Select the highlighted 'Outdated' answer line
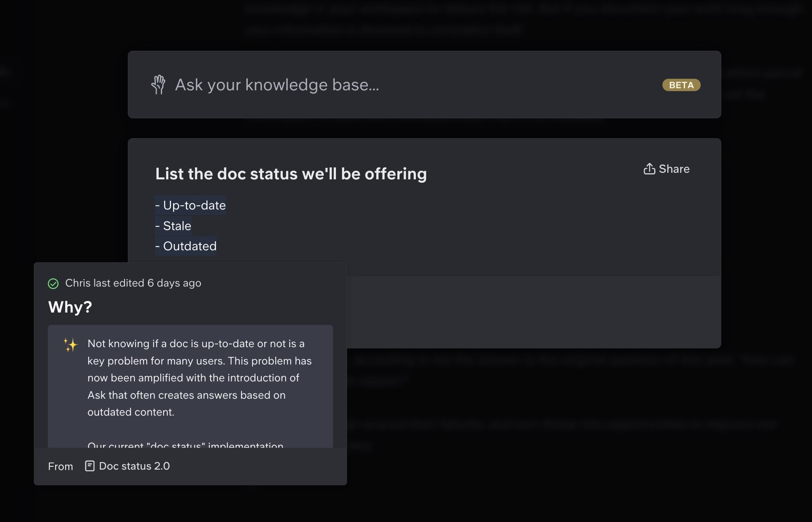The image size is (812, 522). click(186, 246)
